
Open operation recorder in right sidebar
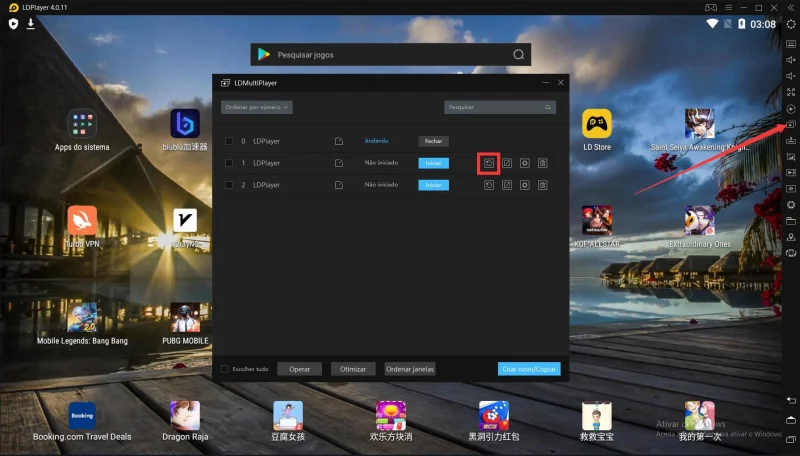(x=791, y=109)
